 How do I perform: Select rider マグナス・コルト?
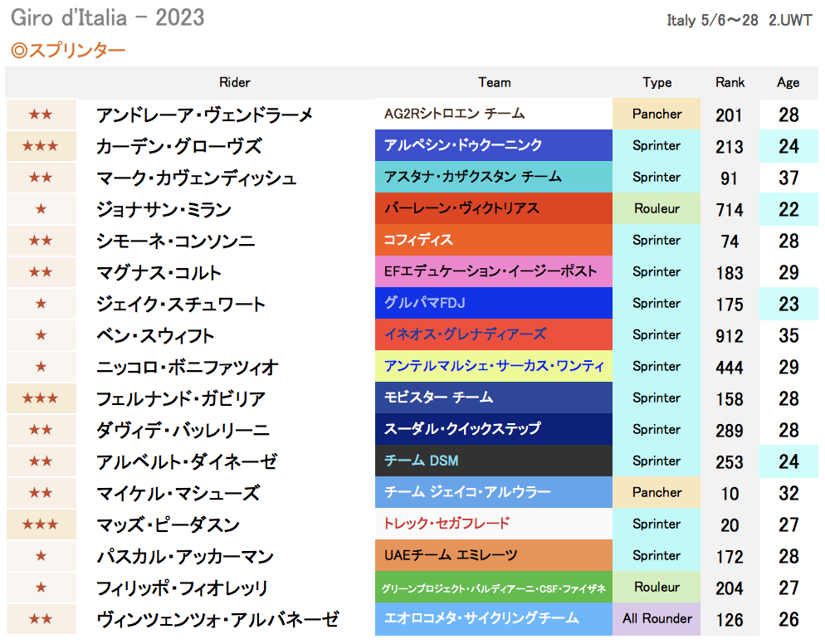(159, 272)
